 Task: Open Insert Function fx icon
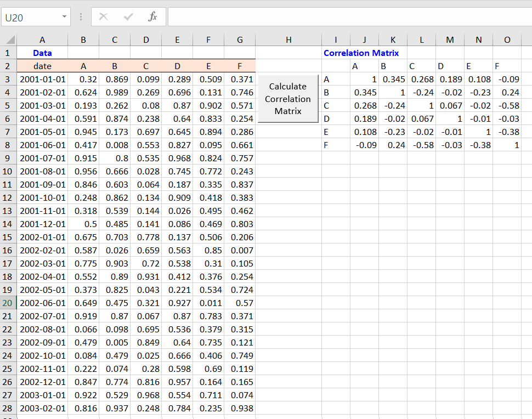pos(152,16)
